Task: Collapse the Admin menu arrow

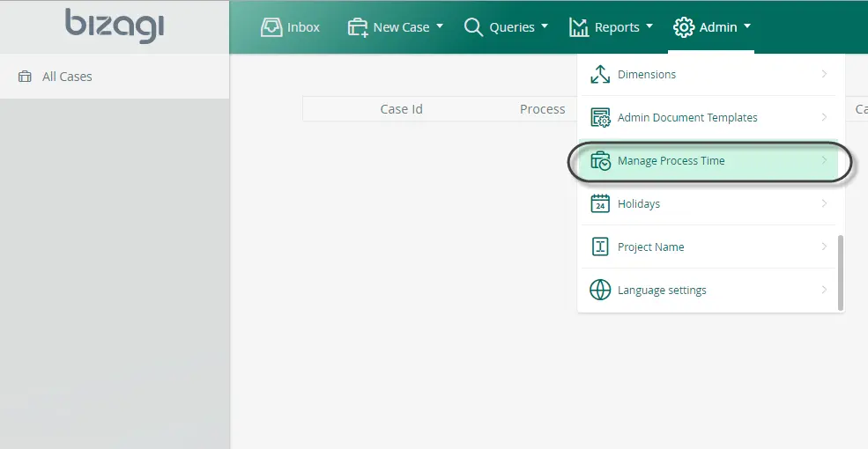Action: pos(747,26)
